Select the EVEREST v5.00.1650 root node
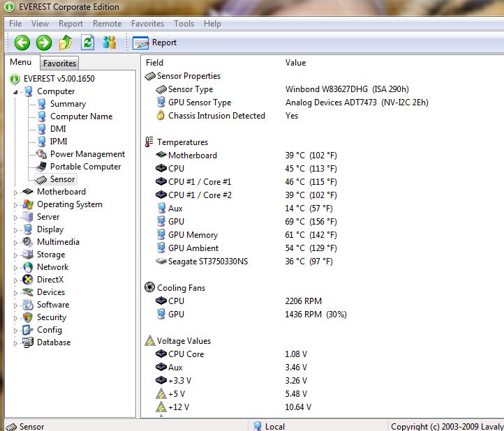This screenshot has width=504, height=431. click(x=59, y=79)
